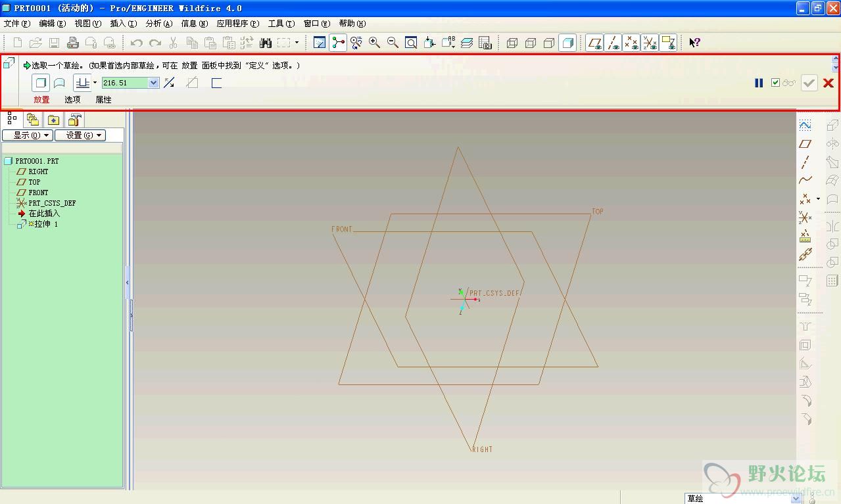Image resolution: width=841 pixels, height=504 pixels.
Task: Click the Repaint screen icon
Action: 320,43
